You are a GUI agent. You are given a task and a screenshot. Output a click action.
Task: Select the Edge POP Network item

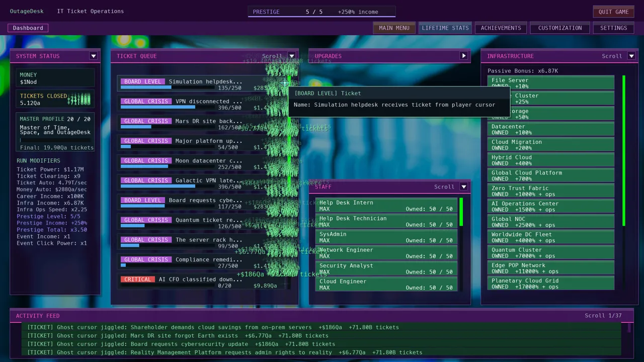pos(551,268)
